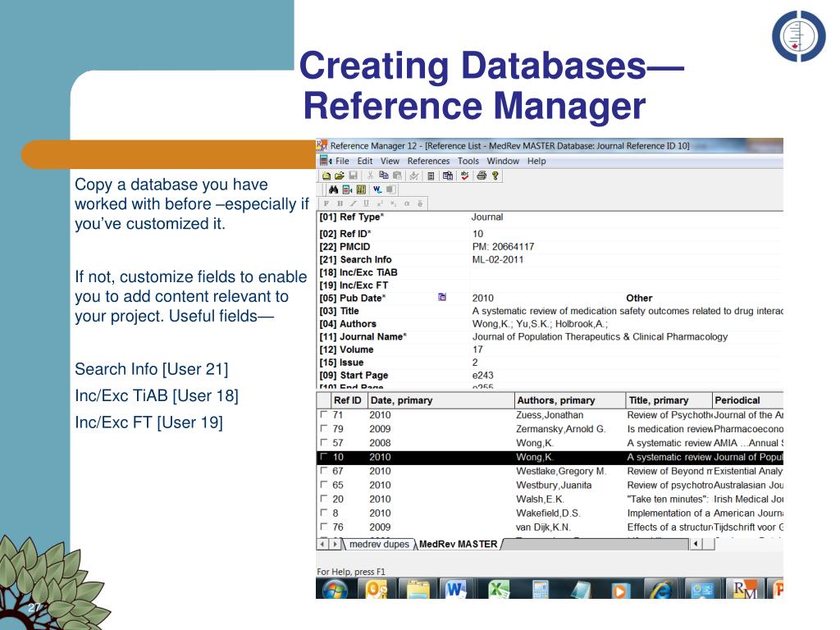Open the Help menu
This screenshot has width=840, height=630.
coord(536,161)
